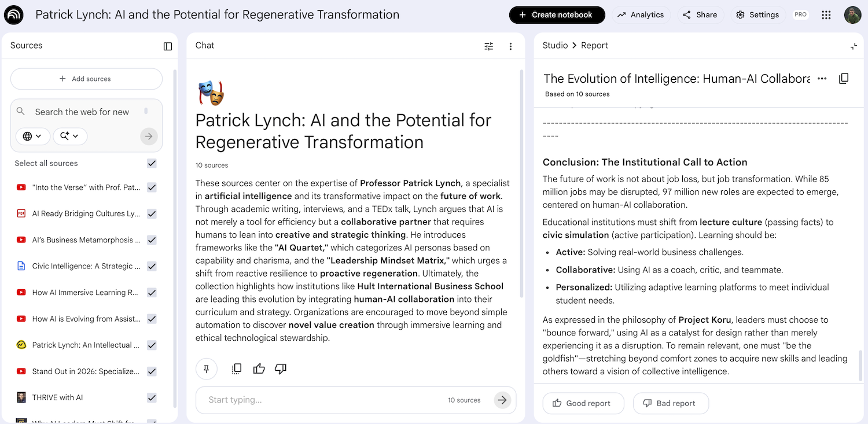Submit the web source search arrow
This screenshot has height=424, width=868.
(x=149, y=137)
